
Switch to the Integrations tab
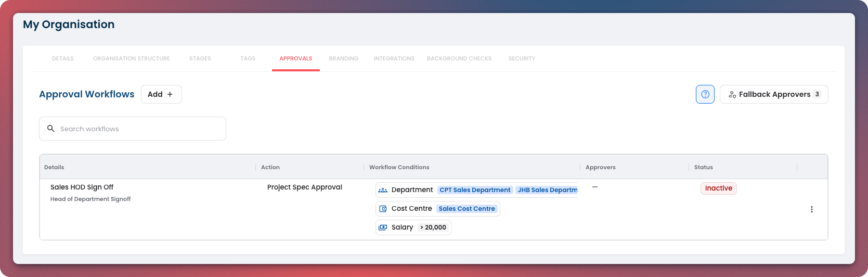tap(394, 58)
